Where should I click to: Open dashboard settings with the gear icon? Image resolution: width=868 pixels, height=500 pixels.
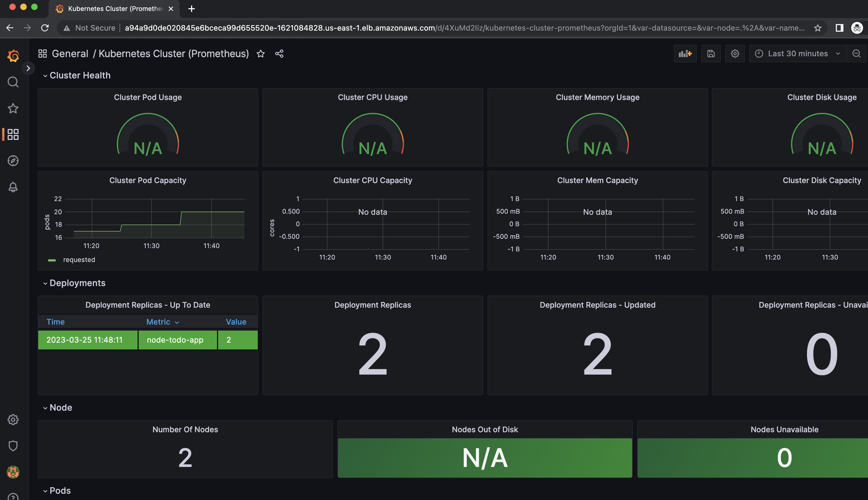coord(735,54)
